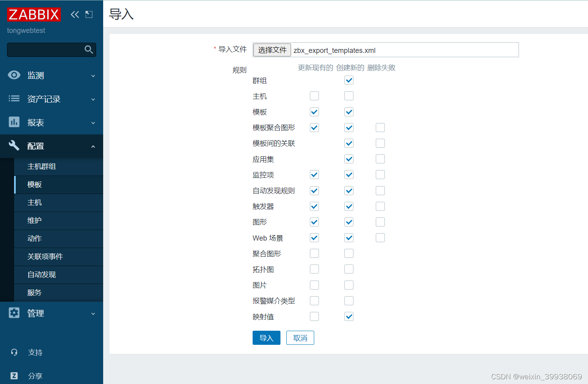Screen dimensions: 588x384
Task: Click the 管理 menu label
Action: [36, 313]
